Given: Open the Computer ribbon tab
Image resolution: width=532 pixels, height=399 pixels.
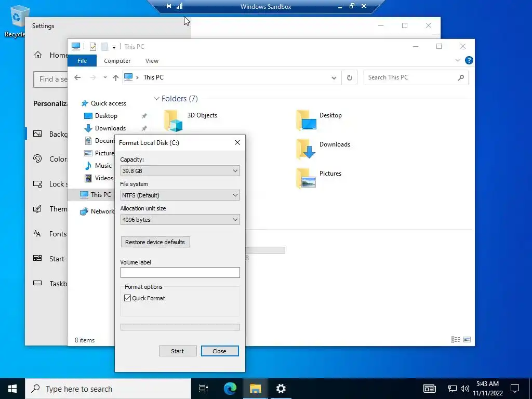Looking at the screenshot, I should [117, 61].
